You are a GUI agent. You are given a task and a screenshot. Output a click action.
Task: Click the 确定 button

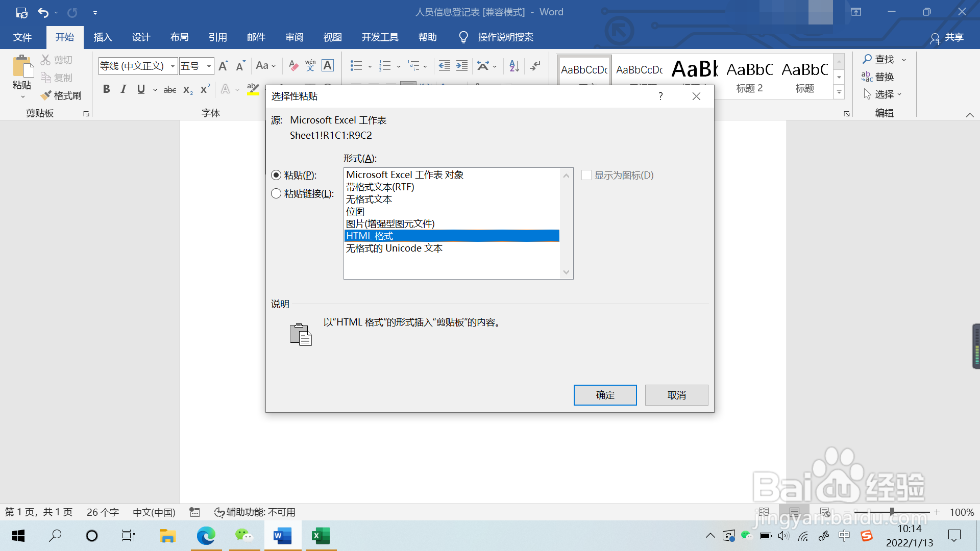pyautogui.click(x=605, y=395)
